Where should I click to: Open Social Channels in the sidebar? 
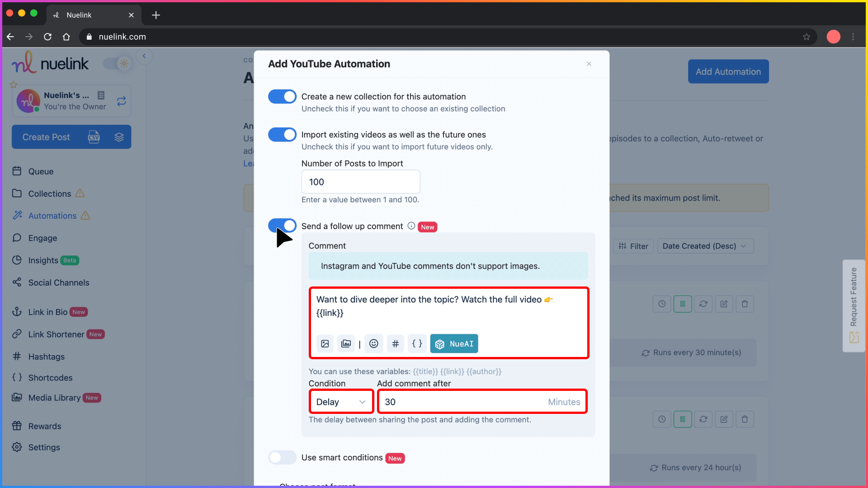(51, 282)
